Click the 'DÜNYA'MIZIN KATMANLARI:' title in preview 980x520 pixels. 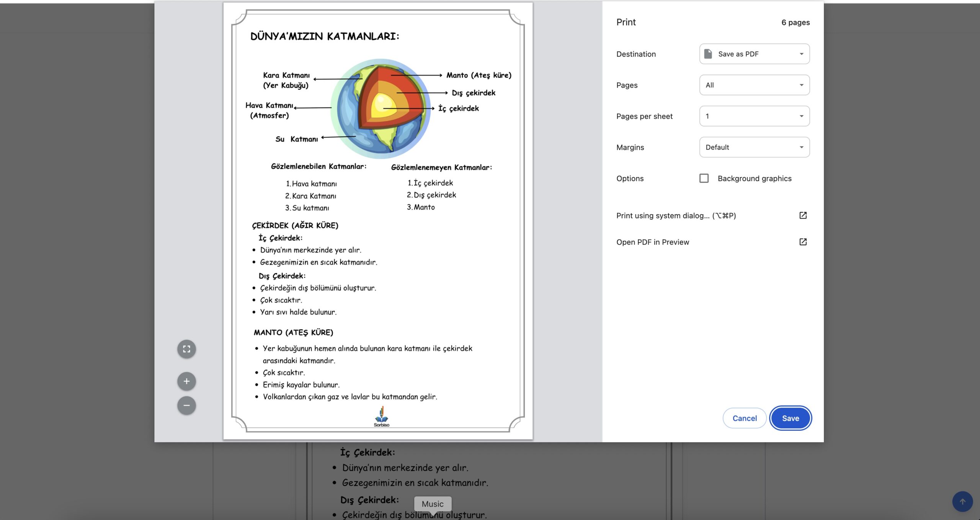pos(325,36)
